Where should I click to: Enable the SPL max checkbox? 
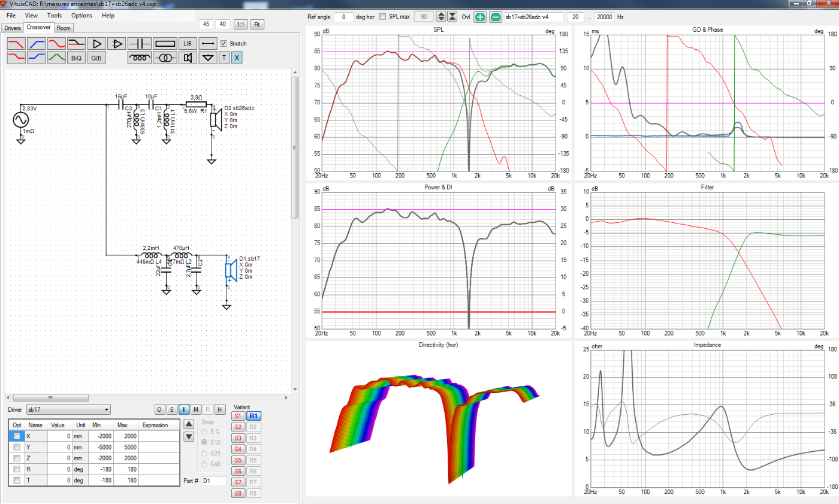pos(384,17)
